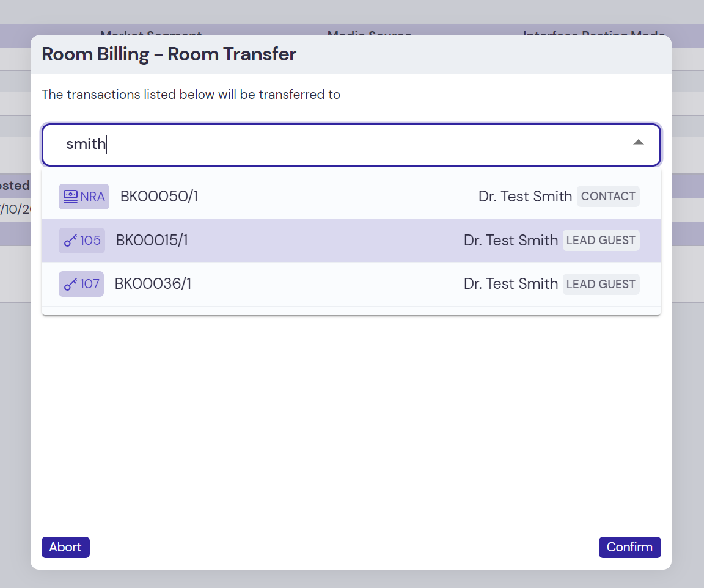Click the LEAD GUEST tag for room 105

point(600,241)
